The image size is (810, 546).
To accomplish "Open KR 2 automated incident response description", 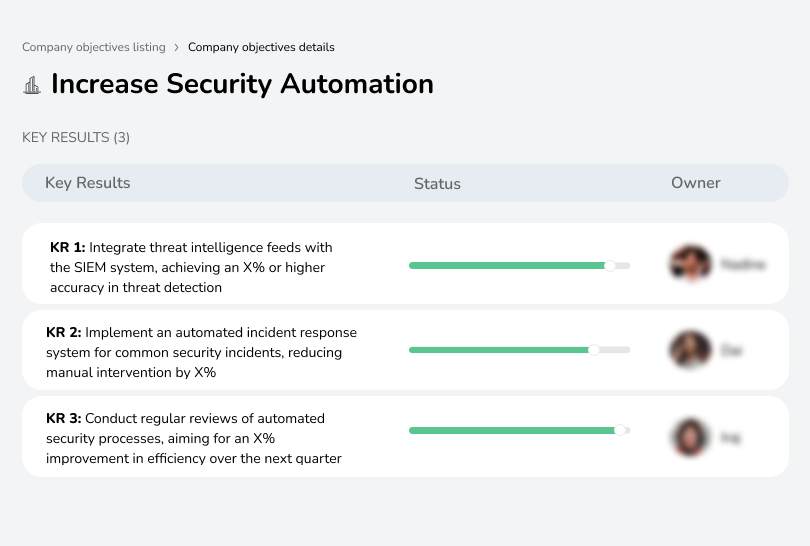I will point(201,352).
